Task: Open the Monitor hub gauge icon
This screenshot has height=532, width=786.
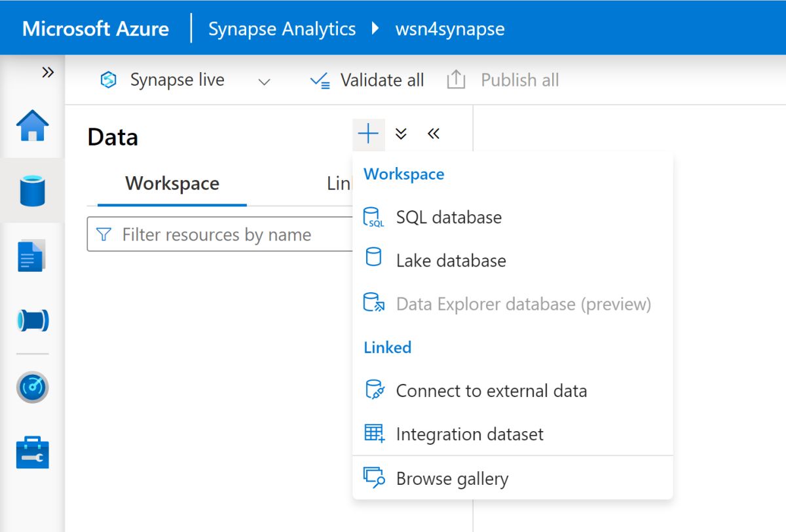Action: [33, 387]
